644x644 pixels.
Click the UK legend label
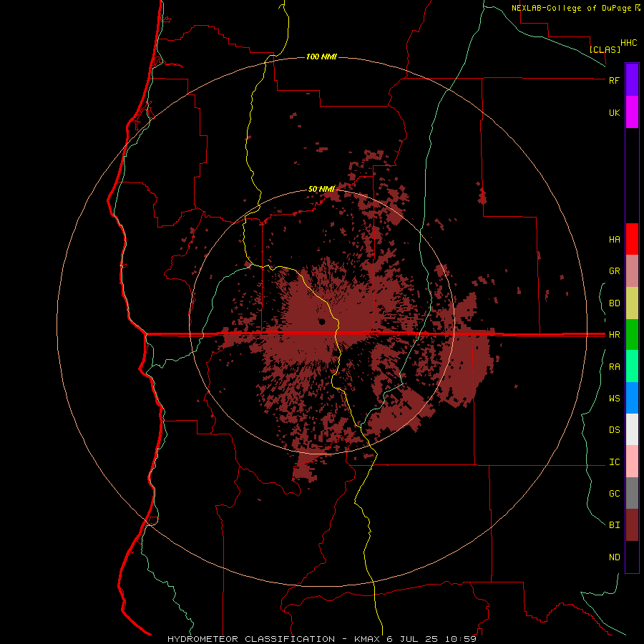point(614,112)
